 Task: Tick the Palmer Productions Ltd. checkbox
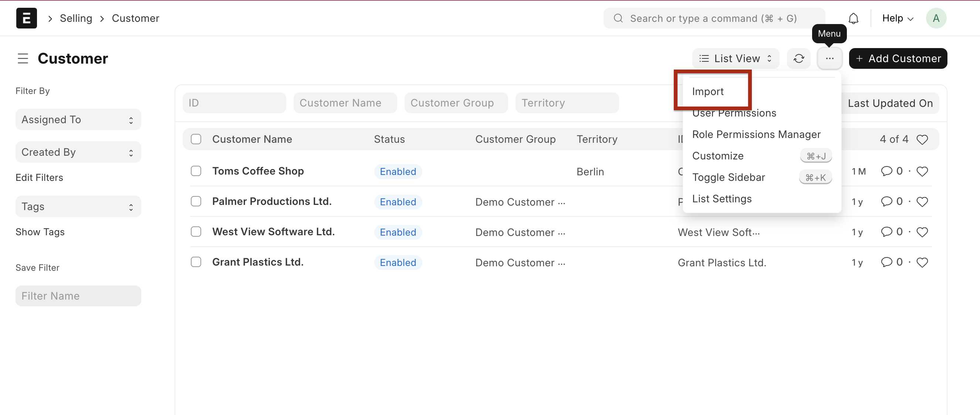pos(196,202)
